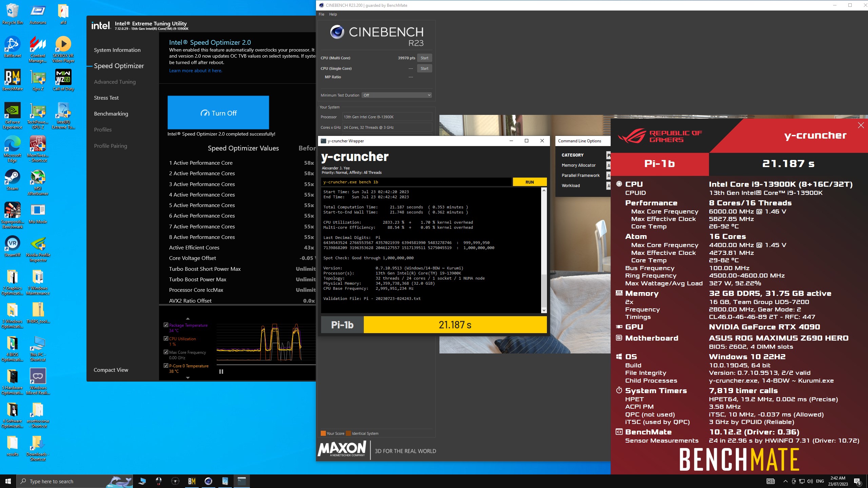Open the Workload dropdown in Command Line Options
This screenshot has height=488, width=868.
point(609,186)
